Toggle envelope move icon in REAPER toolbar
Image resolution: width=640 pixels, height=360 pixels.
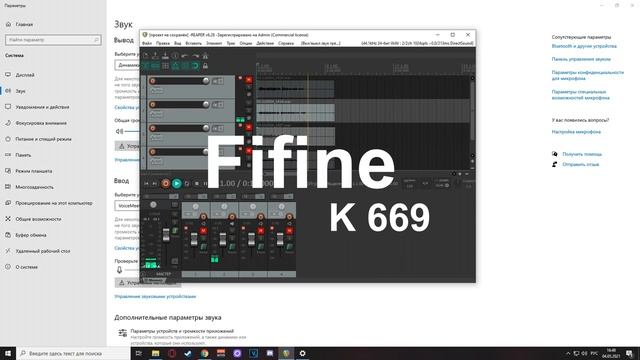tap(175, 66)
